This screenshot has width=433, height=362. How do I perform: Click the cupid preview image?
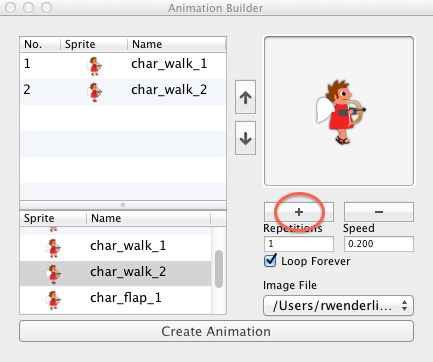(340, 112)
